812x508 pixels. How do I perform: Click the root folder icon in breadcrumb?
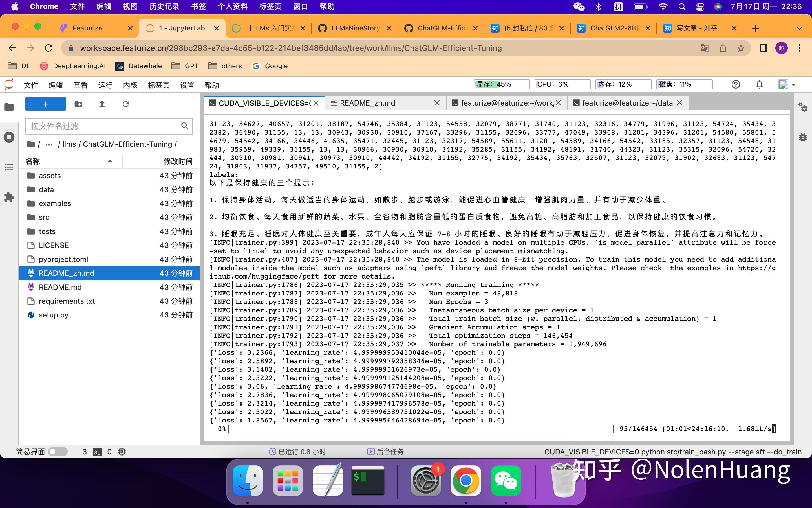click(31, 144)
